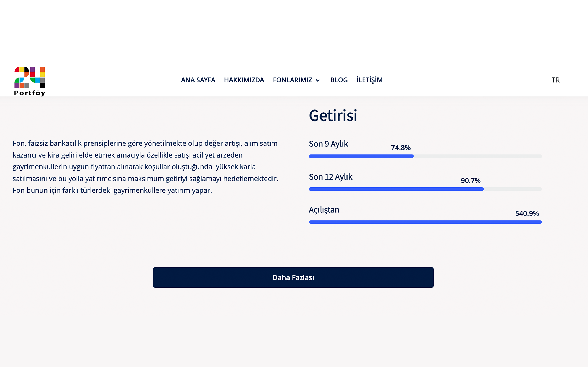Open the HAKKIMIZDA menu item
This screenshot has width=588, height=367.
click(x=244, y=80)
